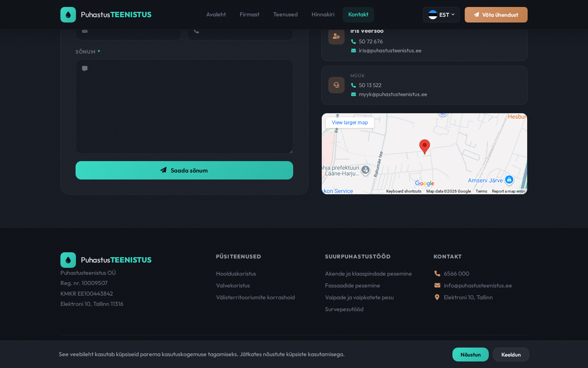Click the footer phone icon beside 6566 000
The height and width of the screenshot is (368, 588).
click(437, 274)
